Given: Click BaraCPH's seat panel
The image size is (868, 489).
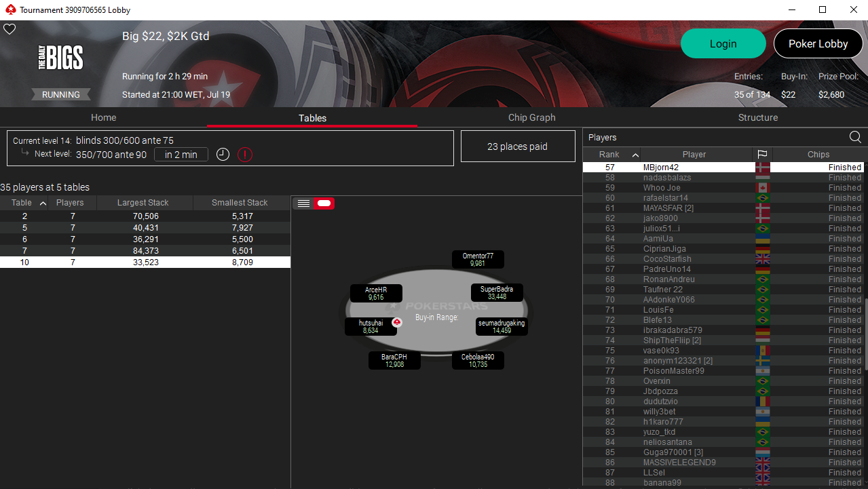Looking at the screenshot, I should pos(394,360).
